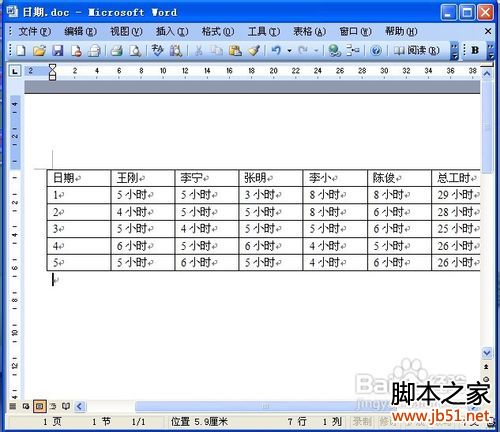Switch to Reading layout view icon
Screen dimensions: 500x432
click(x=66, y=406)
